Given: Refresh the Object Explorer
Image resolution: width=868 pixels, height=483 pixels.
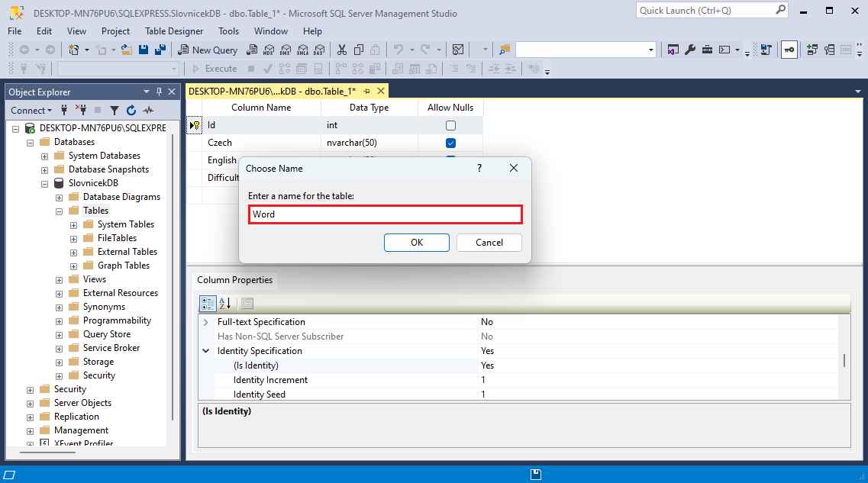Looking at the screenshot, I should (131, 111).
